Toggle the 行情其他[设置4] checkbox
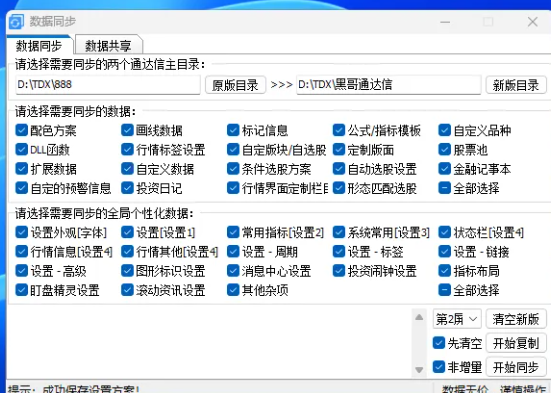The height and width of the screenshot is (393, 551). pyautogui.click(x=127, y=251)
